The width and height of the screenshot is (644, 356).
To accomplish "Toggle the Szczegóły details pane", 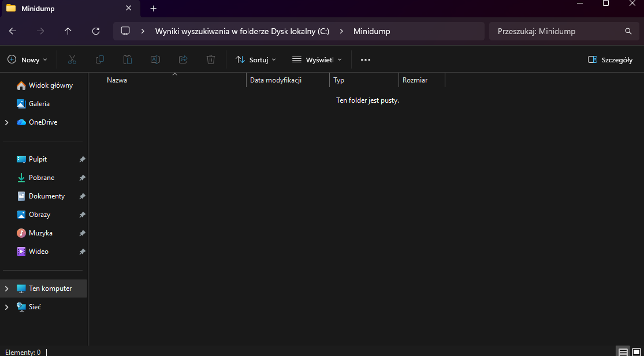I will click(611, 60).
